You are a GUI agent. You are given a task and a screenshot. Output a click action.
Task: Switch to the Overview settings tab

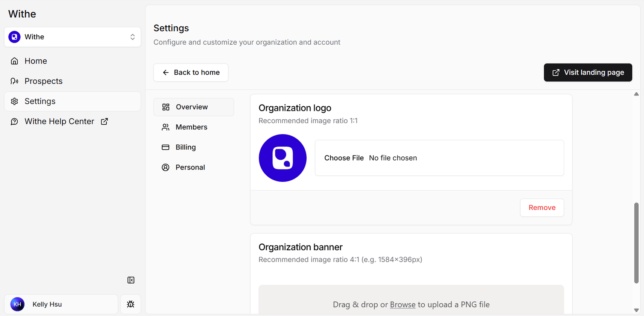194,107
